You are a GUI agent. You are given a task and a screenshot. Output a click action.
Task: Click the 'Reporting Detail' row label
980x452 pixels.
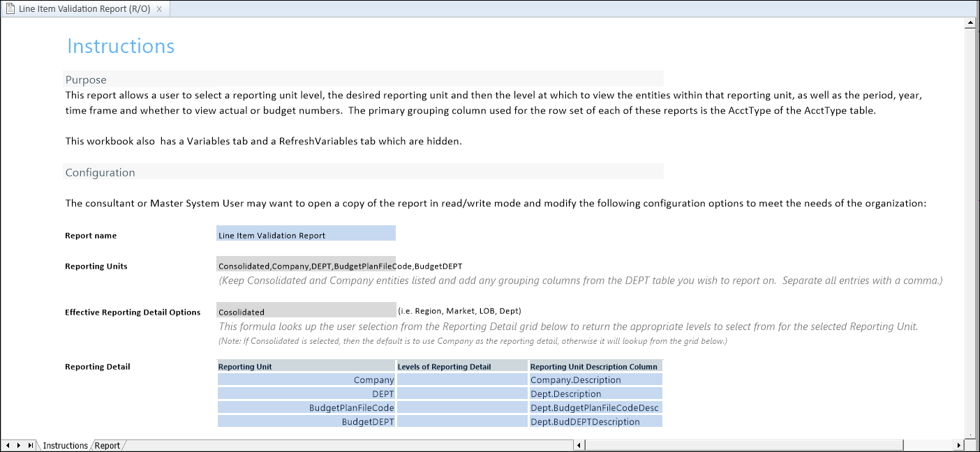[98, 367]
